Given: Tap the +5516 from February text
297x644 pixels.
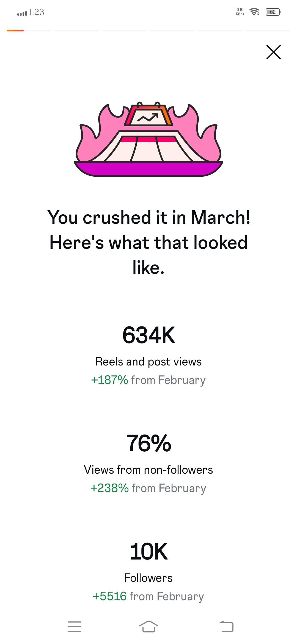Looking at the screenshot, I should [148, 596].
